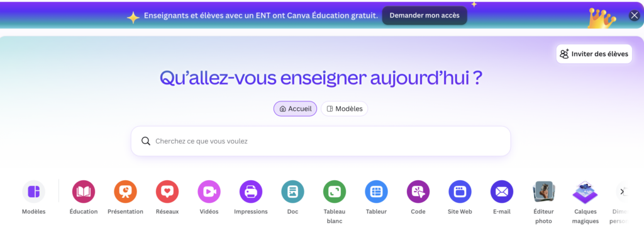Open the Réseaux heart icon
This screenshot has width=644, height=235.
click(167, 192)
